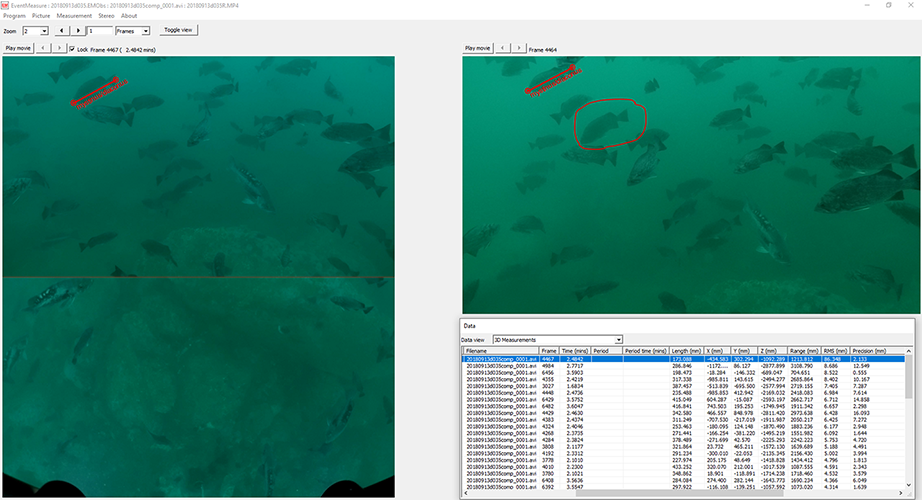Click the EventMeasure app icon in title bar
The width and height of the screenshot is (922, 500).
5,5
